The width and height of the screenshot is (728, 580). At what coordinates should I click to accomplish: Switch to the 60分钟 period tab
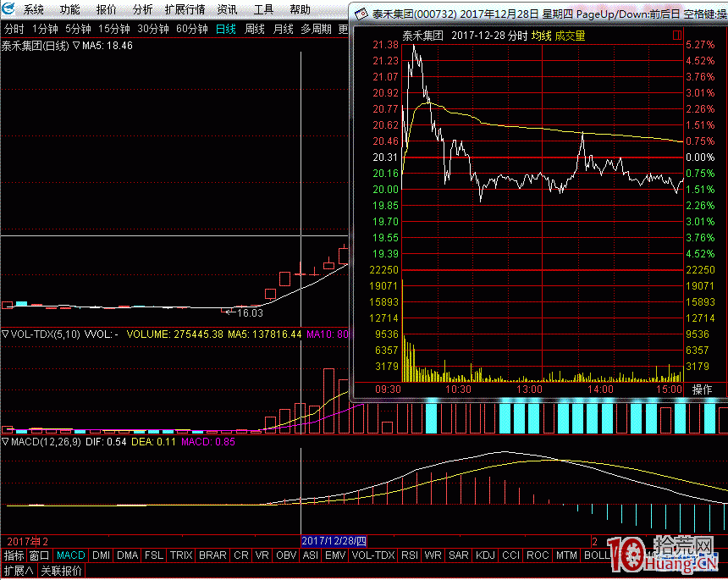192,29
